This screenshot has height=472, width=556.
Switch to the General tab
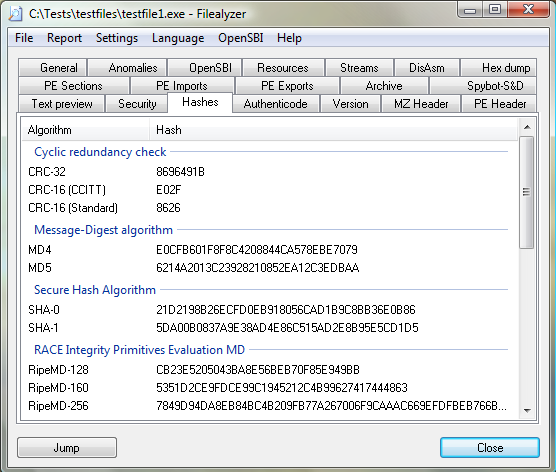pos(53,68)
